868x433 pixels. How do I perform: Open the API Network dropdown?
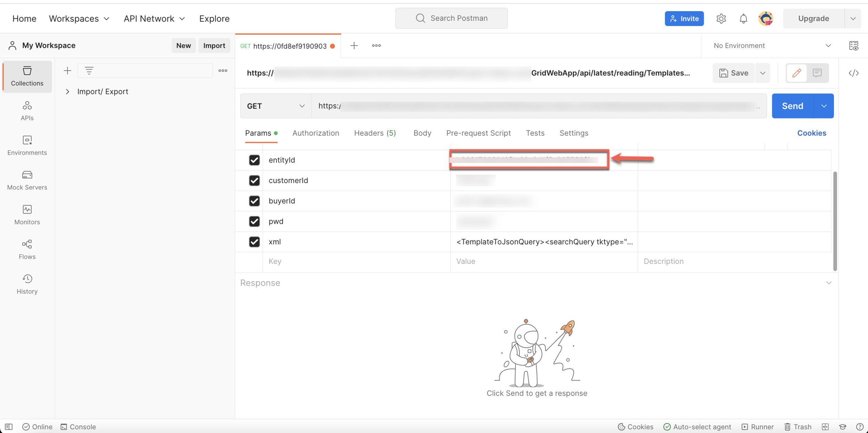[x=154, y=18]
